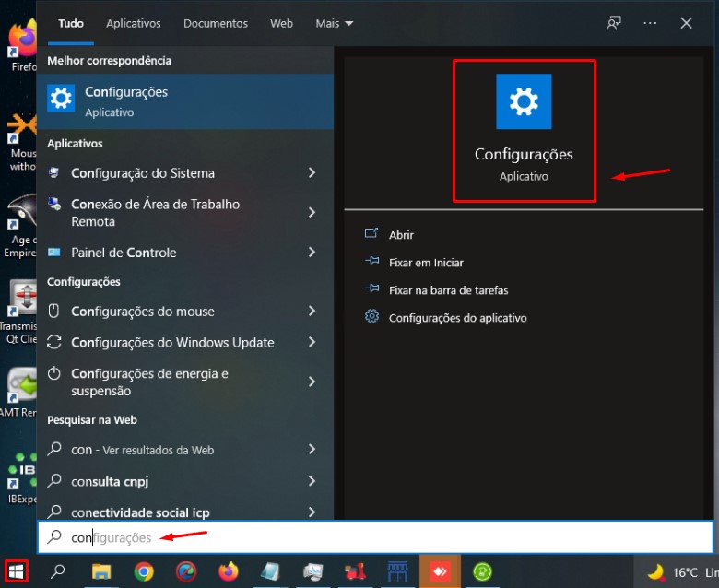Click Fixar na barra de tarefas
Screen dimensions: 719x588
pos(449,289)
